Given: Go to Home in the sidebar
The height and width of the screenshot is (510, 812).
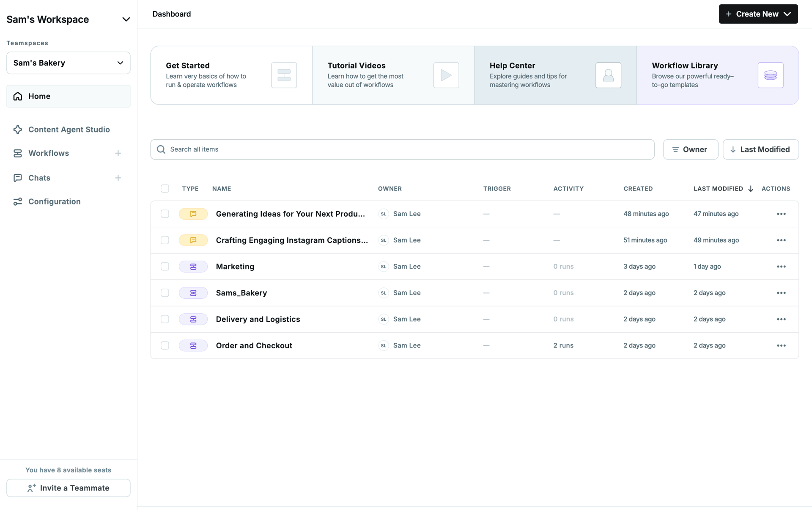Looking at the screenshot, I should (68, 96).
